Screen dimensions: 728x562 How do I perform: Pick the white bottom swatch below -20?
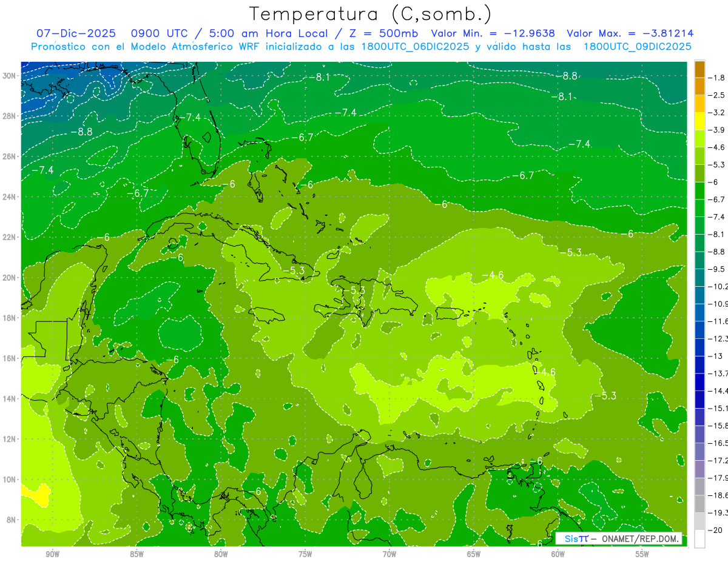(x=699, y=539)
